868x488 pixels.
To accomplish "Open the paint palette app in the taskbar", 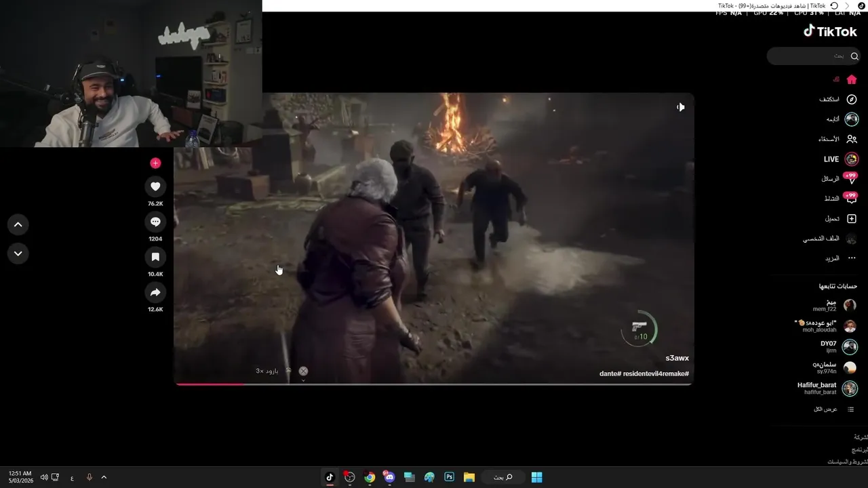I will (x=429, y=477).
